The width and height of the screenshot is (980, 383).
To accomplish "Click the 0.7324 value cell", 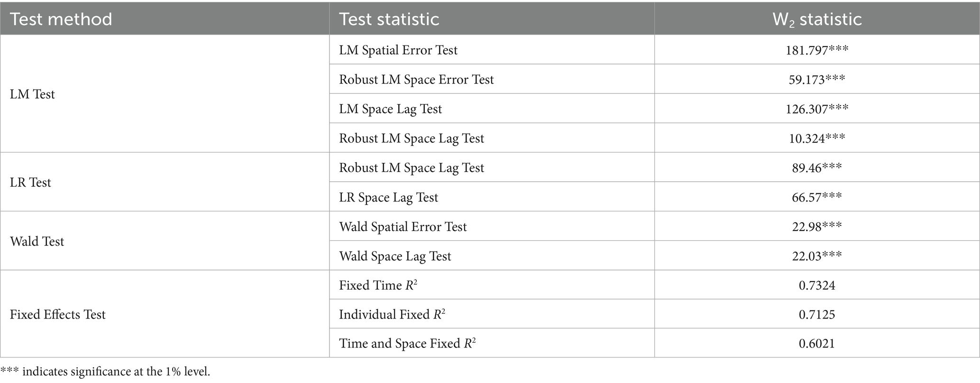I will coord(817,285).
